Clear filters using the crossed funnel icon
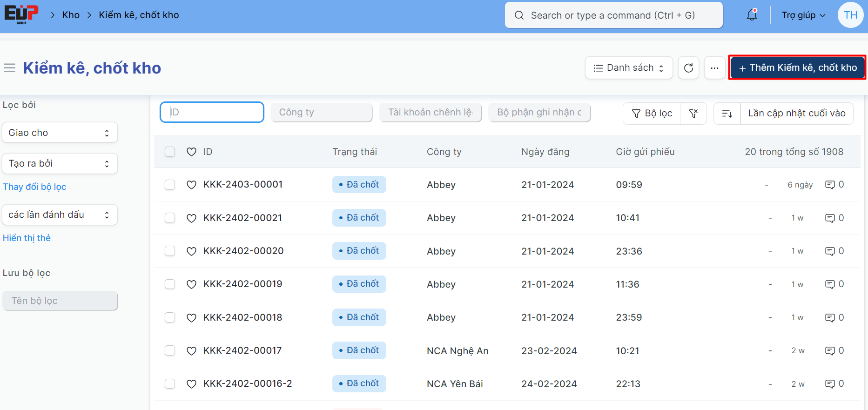Viewport: 868px width, 410px height. [693, 114]
